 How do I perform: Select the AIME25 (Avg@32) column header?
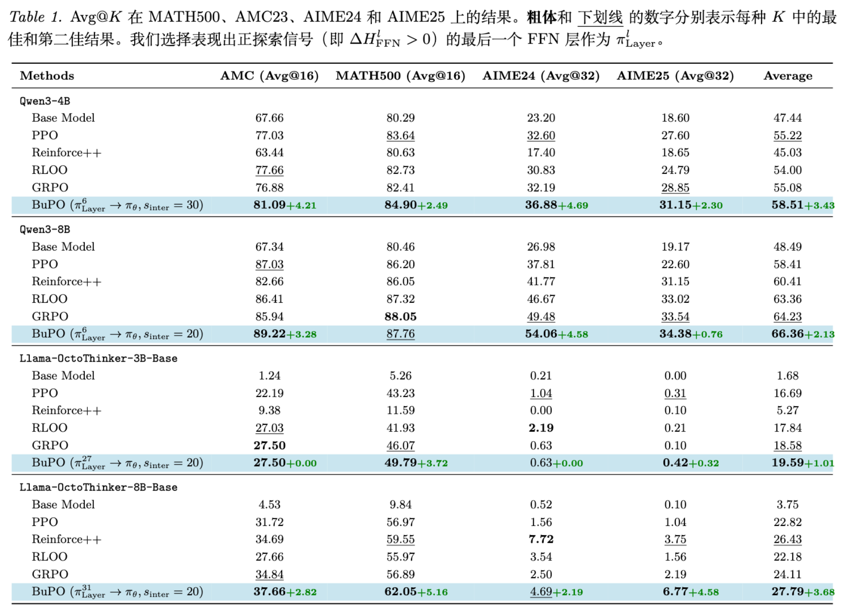click(675, 76)
